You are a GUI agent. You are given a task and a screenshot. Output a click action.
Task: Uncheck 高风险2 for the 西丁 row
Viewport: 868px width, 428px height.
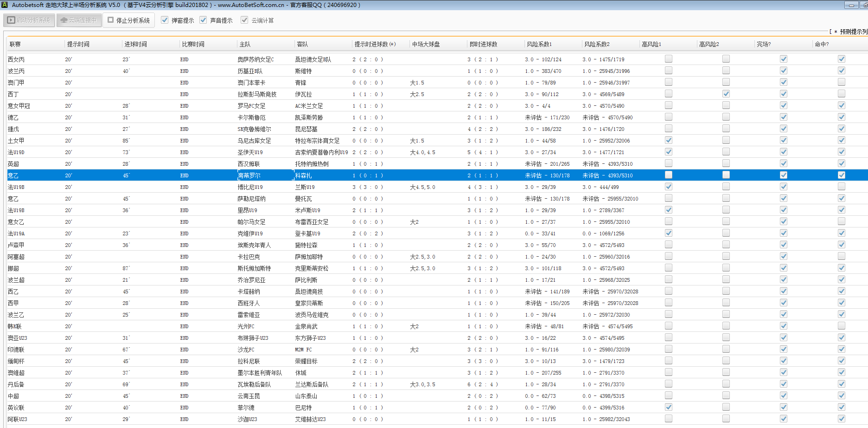pos(726,94)
